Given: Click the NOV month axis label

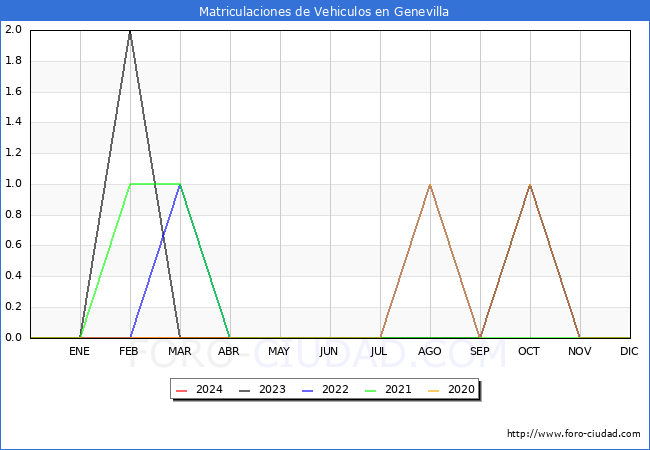Looking at the screenshot, I should pyautogui.click(x=580, y=351).
